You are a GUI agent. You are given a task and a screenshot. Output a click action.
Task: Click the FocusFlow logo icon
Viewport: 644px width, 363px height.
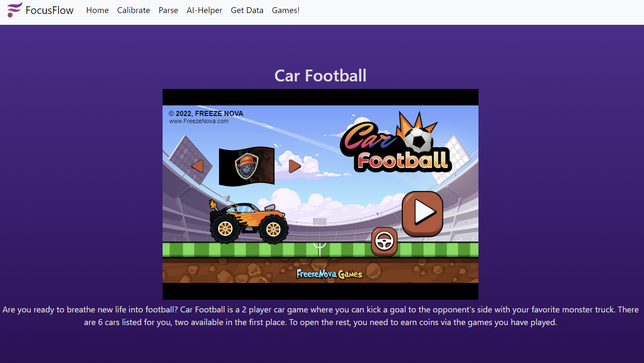pyautogui.click(x=14, y=10)
